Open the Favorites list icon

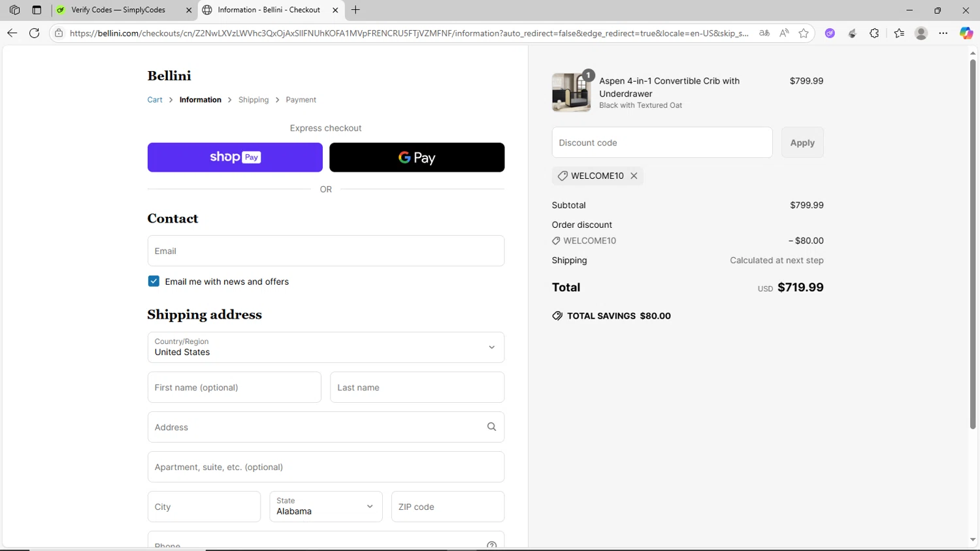899,33
